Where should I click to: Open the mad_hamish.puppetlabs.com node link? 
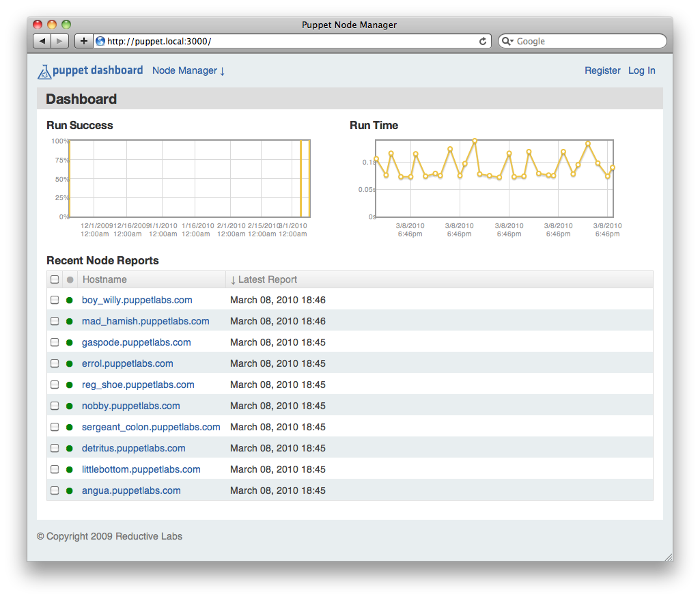point(145,321)
